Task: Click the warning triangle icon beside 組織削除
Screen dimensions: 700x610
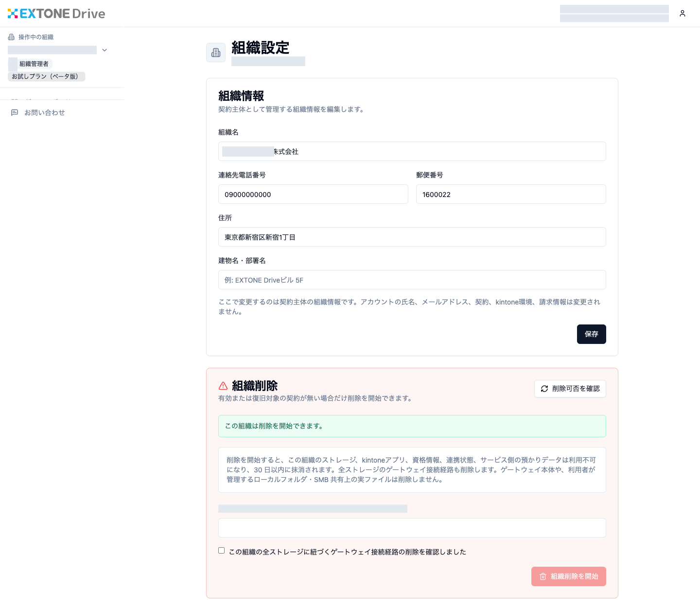Action: 223,386
